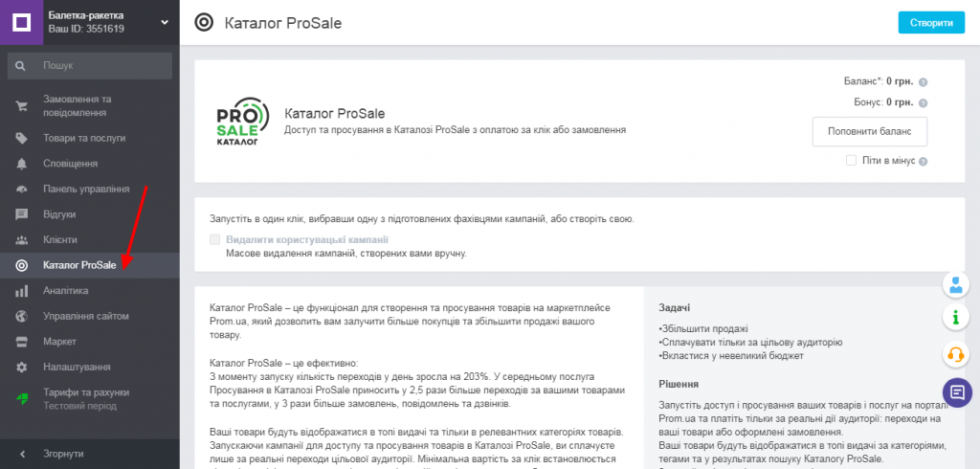The image size is (980, 469).
Task: Click the blue user profile round icon
Action: 956,286
